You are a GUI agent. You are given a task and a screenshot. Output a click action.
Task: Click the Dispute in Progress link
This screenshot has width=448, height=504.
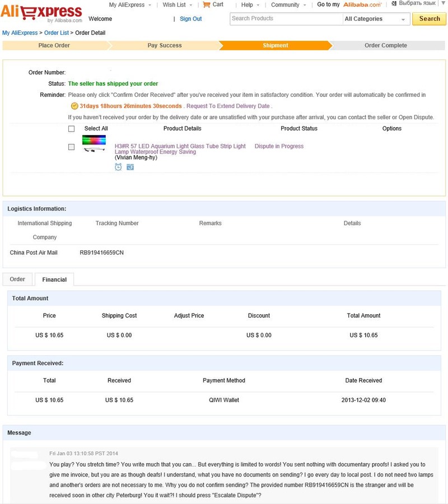click(279, 146)
